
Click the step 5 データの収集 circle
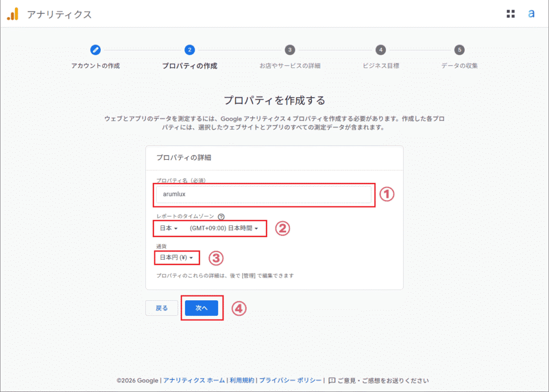pyautogui.click(x=458, y=50)
